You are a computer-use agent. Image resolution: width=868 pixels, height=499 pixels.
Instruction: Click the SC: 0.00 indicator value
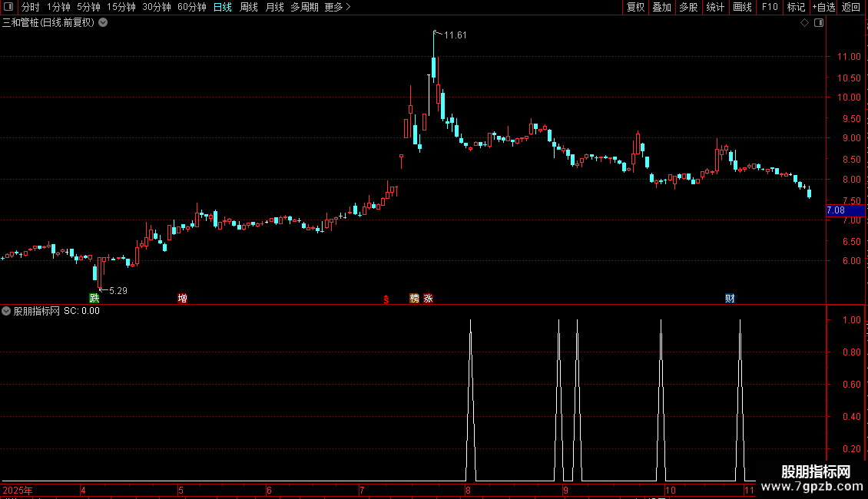pyautogui.click(x=82, y=311)
